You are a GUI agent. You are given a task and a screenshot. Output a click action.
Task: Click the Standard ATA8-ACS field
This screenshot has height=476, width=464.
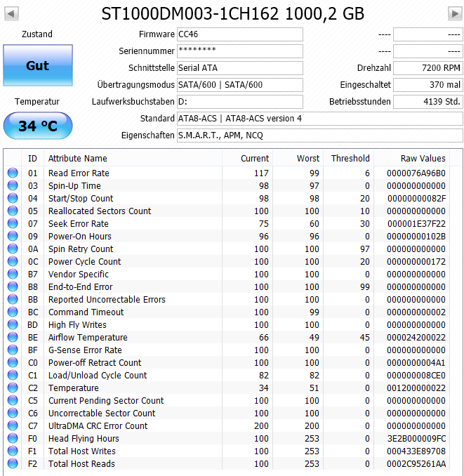tap(320, 119)
